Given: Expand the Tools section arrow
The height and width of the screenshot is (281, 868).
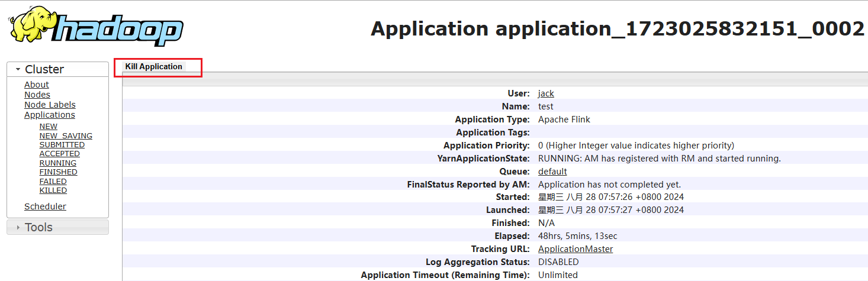Looking at the screenshot, I should (x=18, y=228).
